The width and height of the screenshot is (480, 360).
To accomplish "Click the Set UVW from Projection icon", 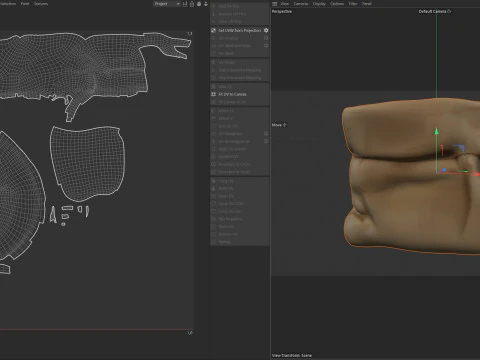I will 214,30.
